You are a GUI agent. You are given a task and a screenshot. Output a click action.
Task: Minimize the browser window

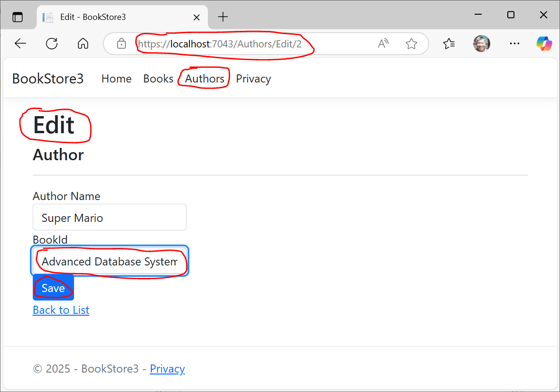point(478,15)
